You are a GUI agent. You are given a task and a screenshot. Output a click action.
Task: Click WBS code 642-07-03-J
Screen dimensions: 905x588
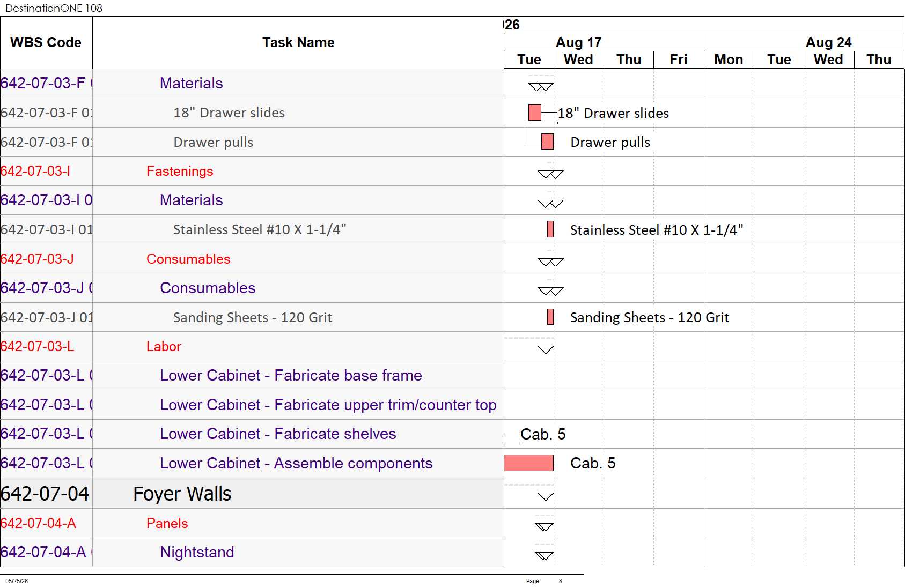[x=37, y=259]
